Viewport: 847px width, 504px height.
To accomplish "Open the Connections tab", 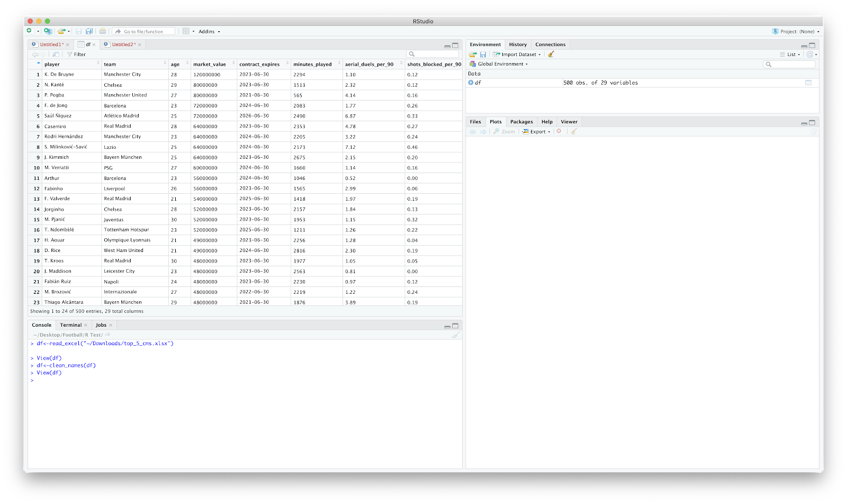I will pyautogui.click(x=550, y=44).
